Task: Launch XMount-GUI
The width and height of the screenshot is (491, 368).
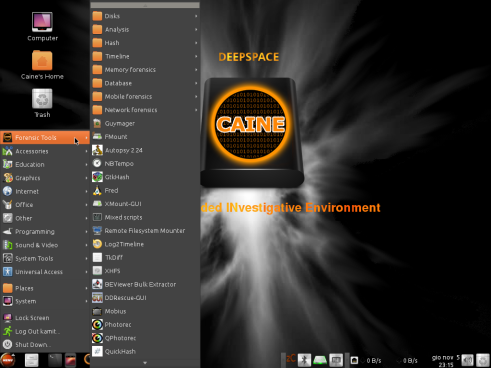Action: pyautogui.click(x=145, y=204)
